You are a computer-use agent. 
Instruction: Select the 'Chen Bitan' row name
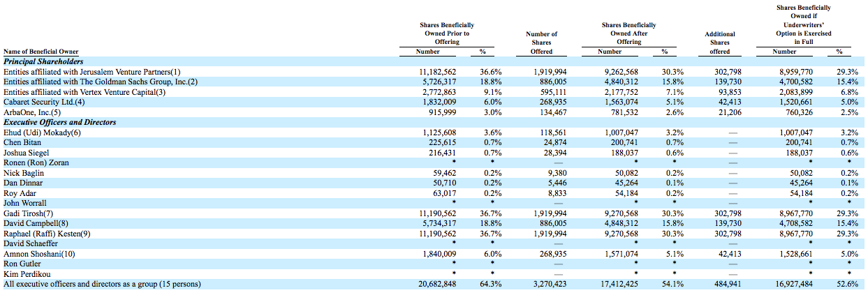tap(21, 142)
